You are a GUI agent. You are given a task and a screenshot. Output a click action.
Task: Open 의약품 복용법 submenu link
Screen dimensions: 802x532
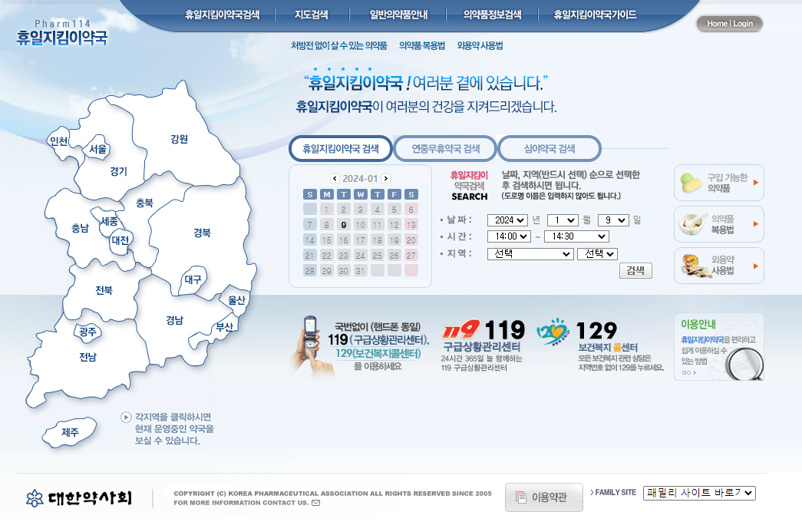422,45
